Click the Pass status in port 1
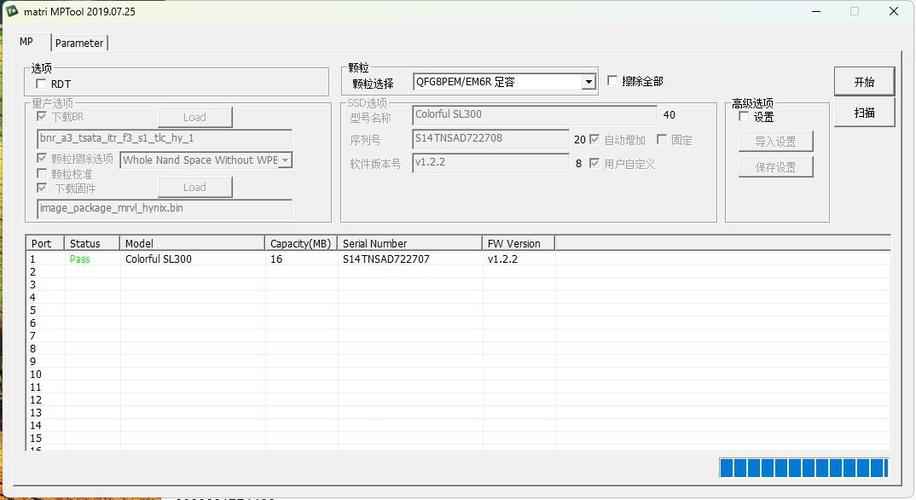 (x=79, y=259)
